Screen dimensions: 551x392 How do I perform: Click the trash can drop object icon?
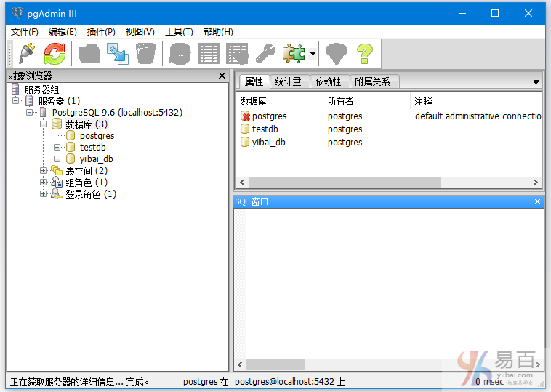pyautogui.click(x=145, y=54)
